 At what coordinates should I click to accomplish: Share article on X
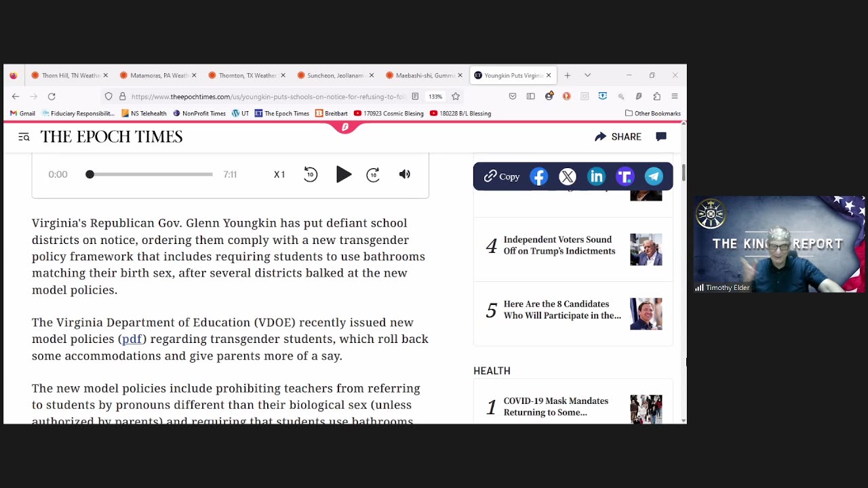568,177
